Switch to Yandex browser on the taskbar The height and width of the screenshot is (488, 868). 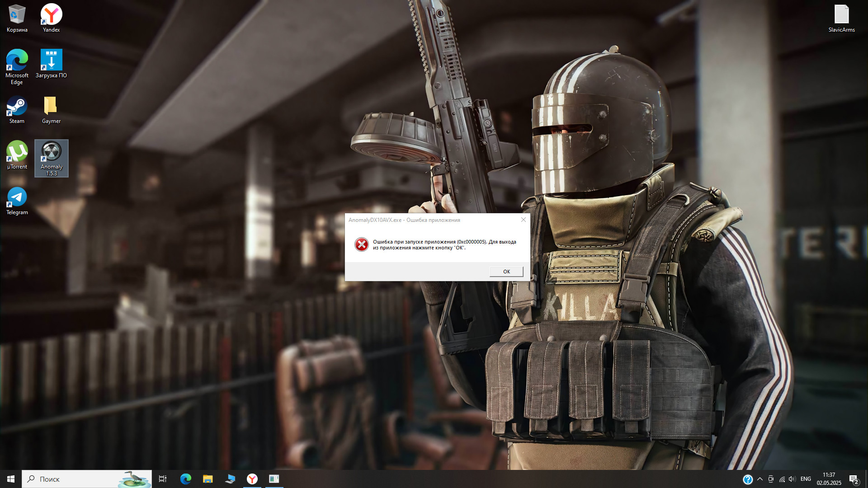[x=252, y=479]
